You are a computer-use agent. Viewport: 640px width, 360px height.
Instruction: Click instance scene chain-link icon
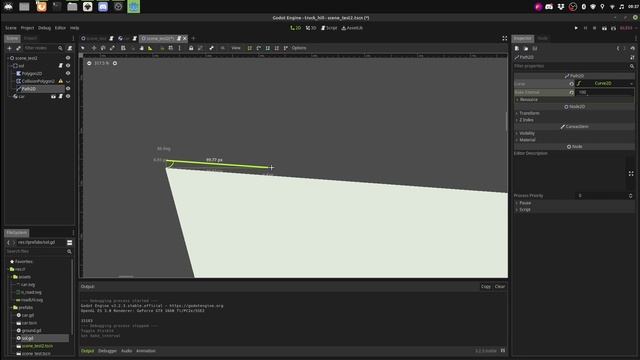pyautogui.click(x=18, y=48)
